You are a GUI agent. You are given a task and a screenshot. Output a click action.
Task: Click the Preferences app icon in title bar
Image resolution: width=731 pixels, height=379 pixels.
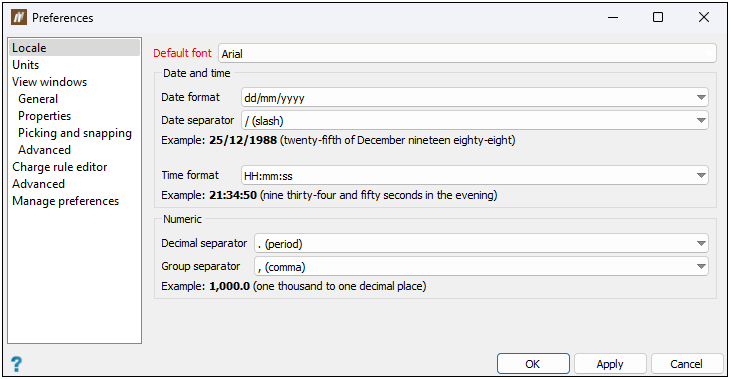[x=19, y=18]
